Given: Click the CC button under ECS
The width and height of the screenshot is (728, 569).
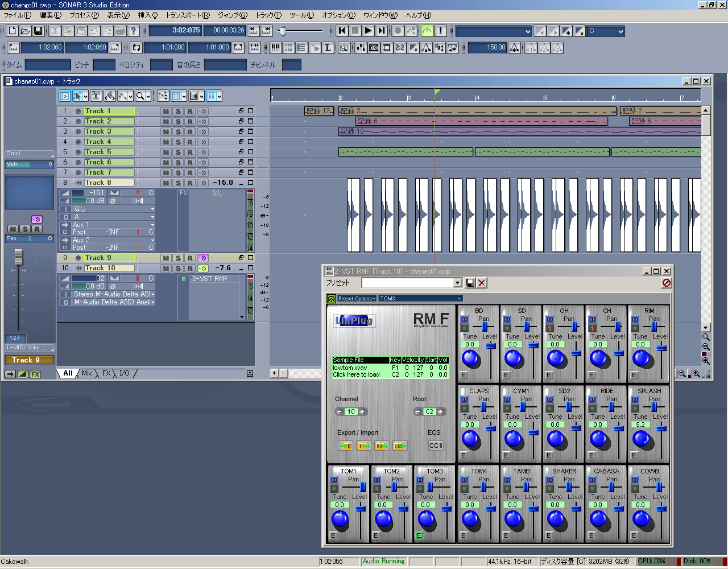Looking at the screenshot, I should (436, 446).
